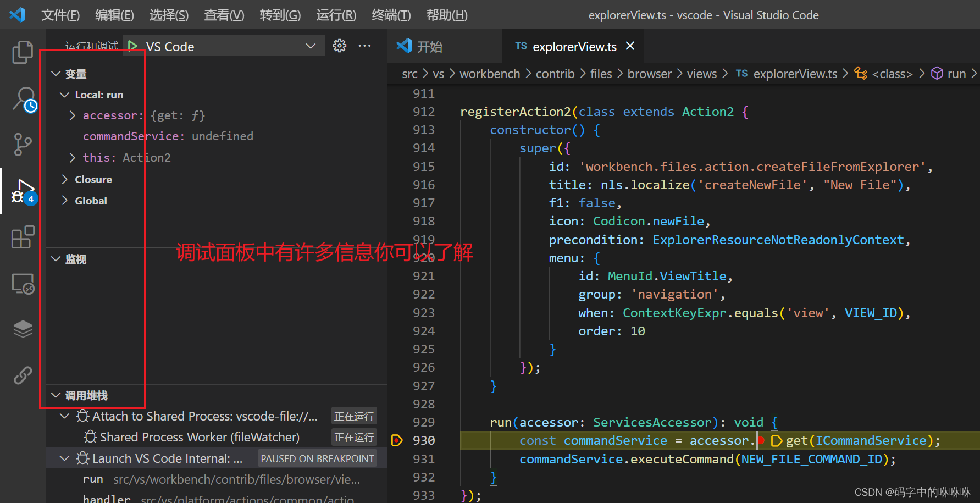Open the Search view in activity bar

click(x=24, y=99)
